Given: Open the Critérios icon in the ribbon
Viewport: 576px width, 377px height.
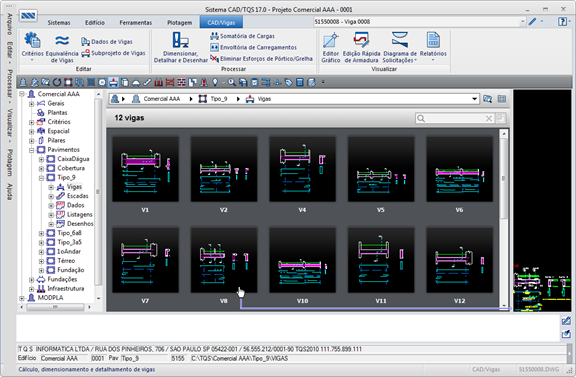Looking at the screenshot, I should click(32, 40).
